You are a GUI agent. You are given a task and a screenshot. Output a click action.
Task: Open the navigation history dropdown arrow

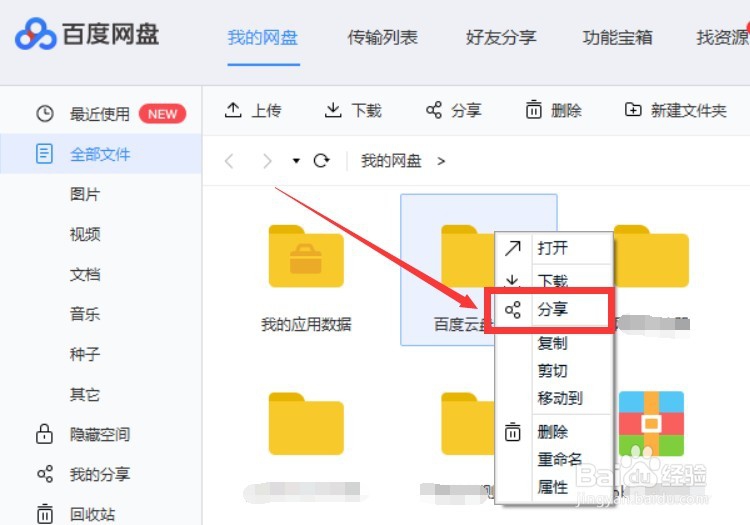coord(296,161)
